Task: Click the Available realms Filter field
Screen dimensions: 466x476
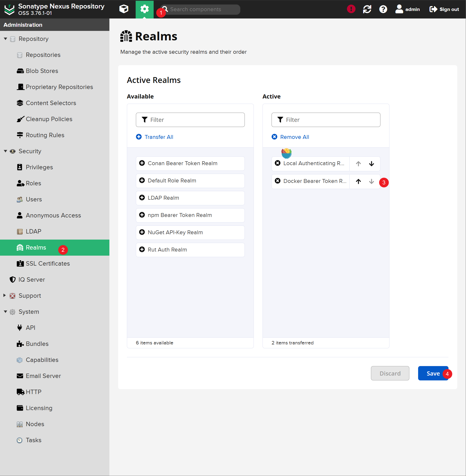Action: coord(190,120)
